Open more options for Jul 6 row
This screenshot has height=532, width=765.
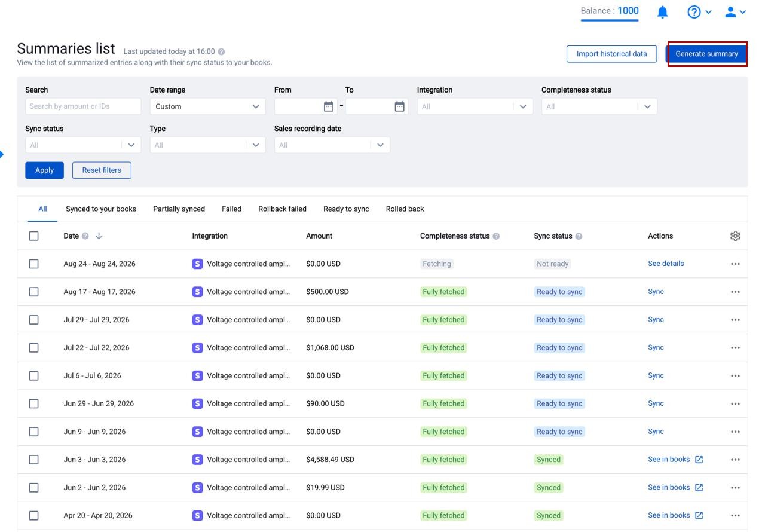coord(735,375)
